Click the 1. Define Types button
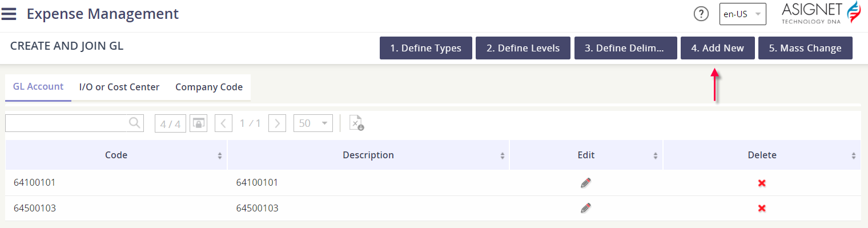The image size is (868, 228). (425, 48)
